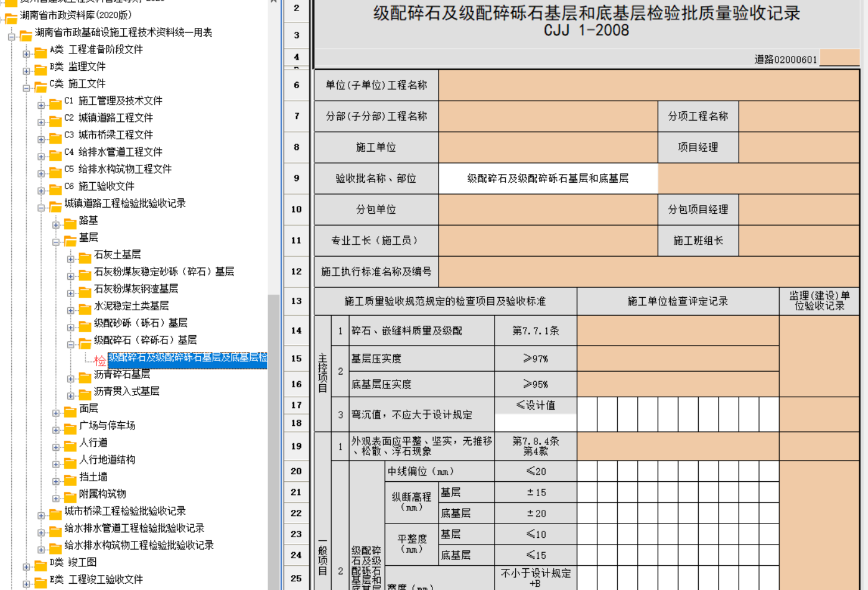Click the 第7.7.1条 cell
868x590 pixels.
(536, 331)
